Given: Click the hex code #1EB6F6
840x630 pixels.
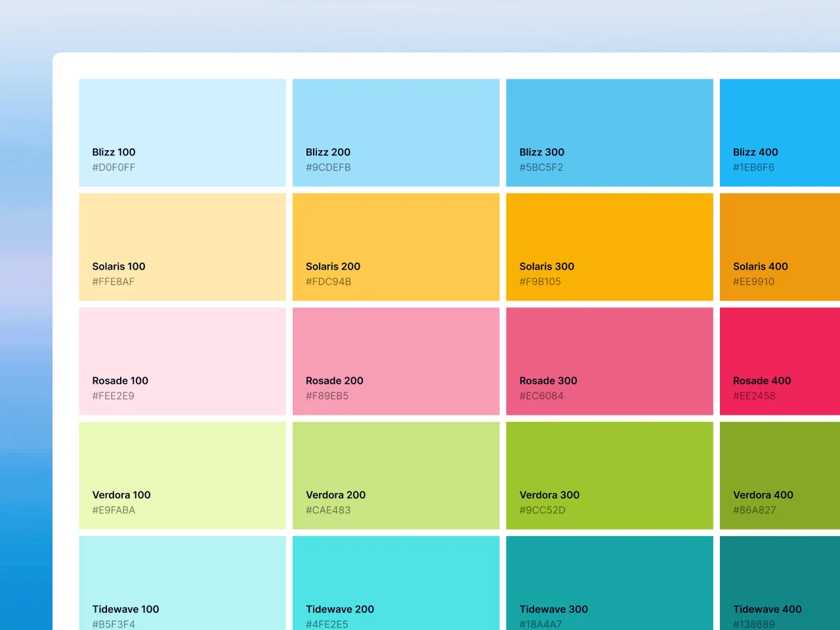Looking at the screenshot, I should coord(753,167).
